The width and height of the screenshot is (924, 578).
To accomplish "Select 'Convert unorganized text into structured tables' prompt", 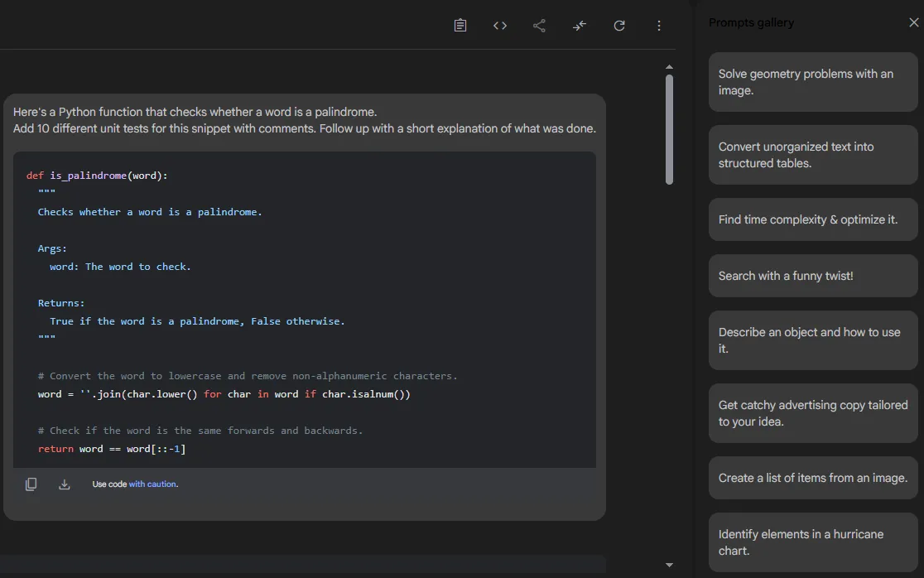I will (x=813, y=155).
